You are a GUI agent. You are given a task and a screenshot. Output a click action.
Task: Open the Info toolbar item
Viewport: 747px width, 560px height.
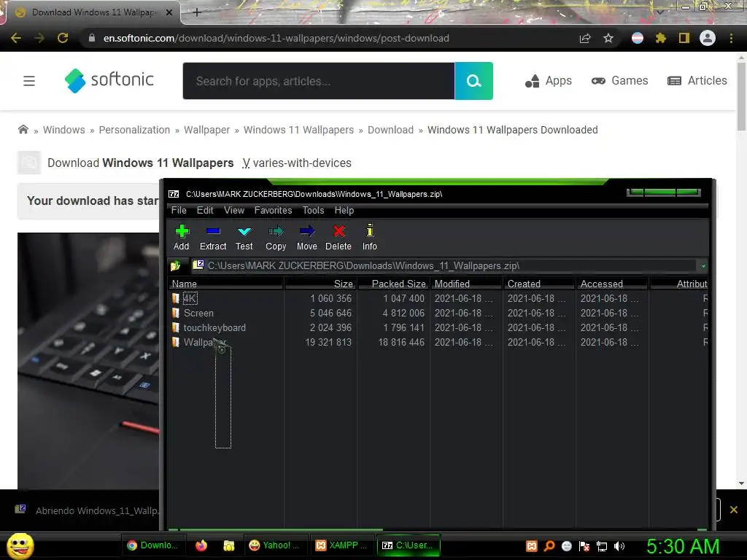point(369,237)
